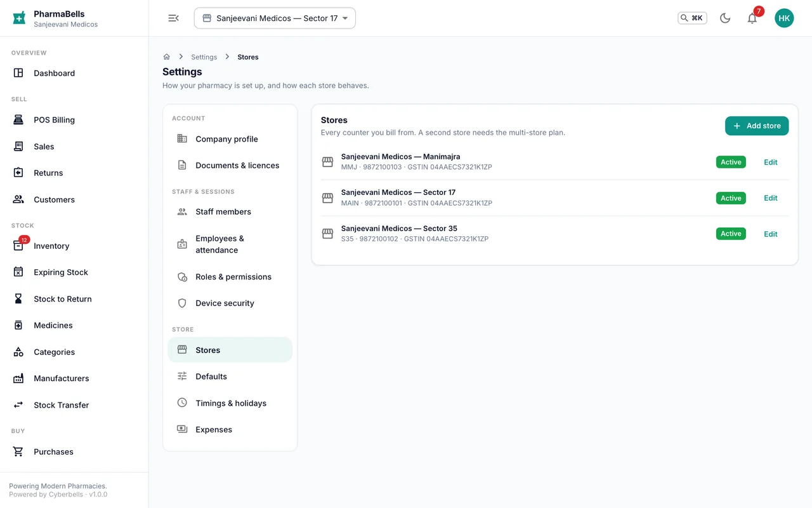Screen dimensions: 812x508
Task: Open the HK user avatar menu
Action: 784,18
